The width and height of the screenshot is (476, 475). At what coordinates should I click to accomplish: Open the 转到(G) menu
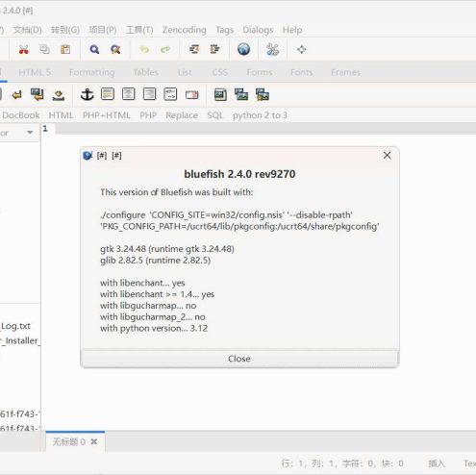[65, 30]
